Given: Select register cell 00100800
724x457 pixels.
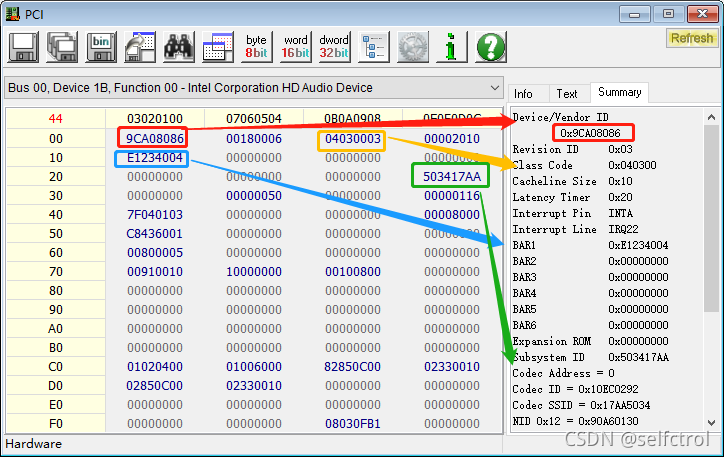Looking at the screenshot, I should tap(353, 271).
